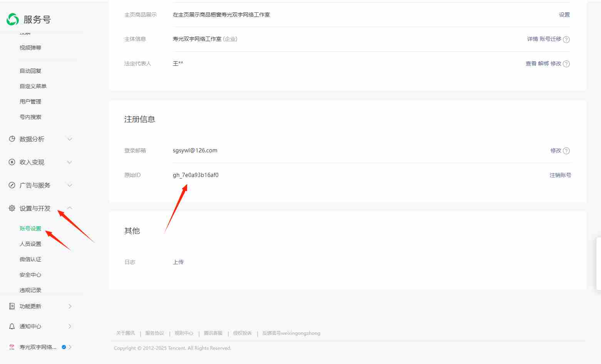Click the 收入变现 sidebar icon
Viewport: 601px width, 364px height.
[x=12, y=162]
